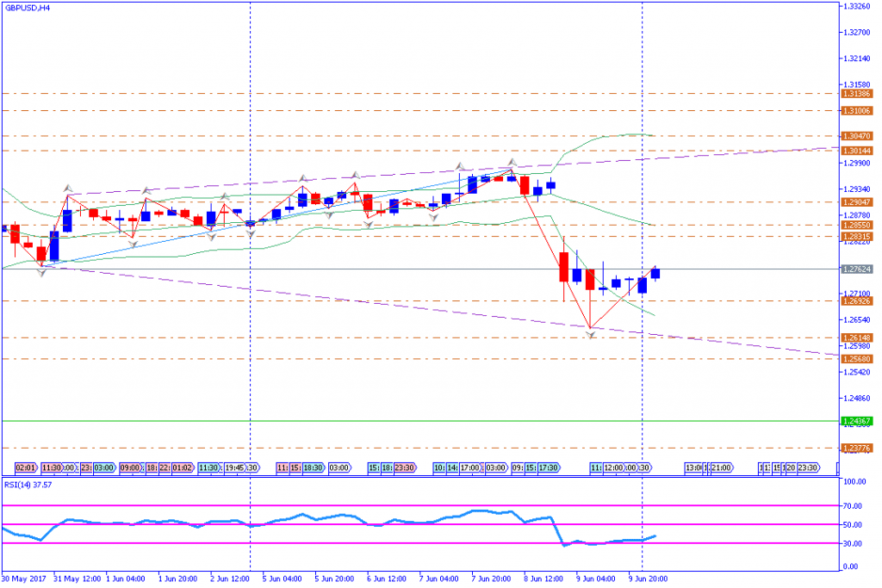Click the 17:00 news event marker
This screenshot has width=882, height=588.
469,467
